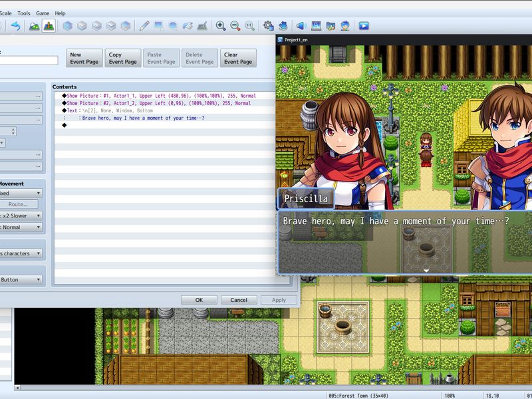The width and height of the screenshot is (532, 399).
Task: Click the New Event Page button
Action: coord(84,58)
